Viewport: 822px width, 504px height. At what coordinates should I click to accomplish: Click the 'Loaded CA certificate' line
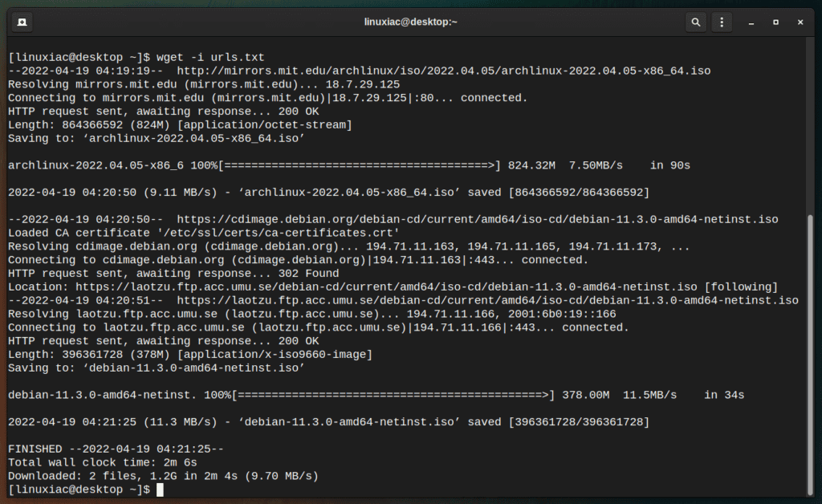pos(204,233)
